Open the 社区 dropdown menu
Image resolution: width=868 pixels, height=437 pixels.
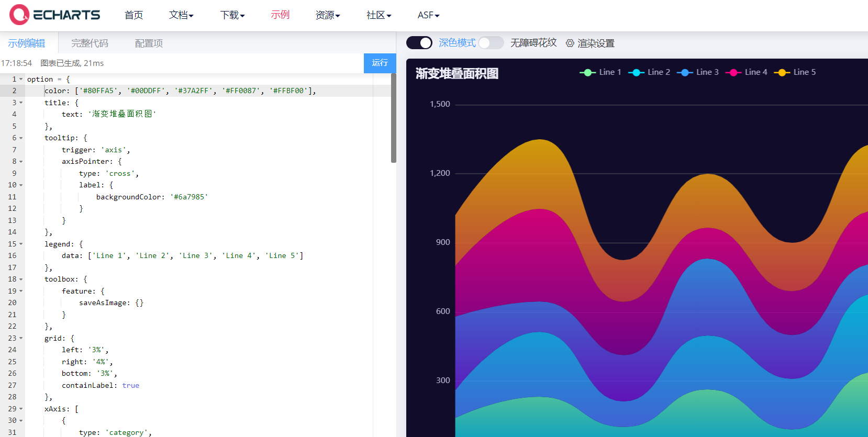379,15
